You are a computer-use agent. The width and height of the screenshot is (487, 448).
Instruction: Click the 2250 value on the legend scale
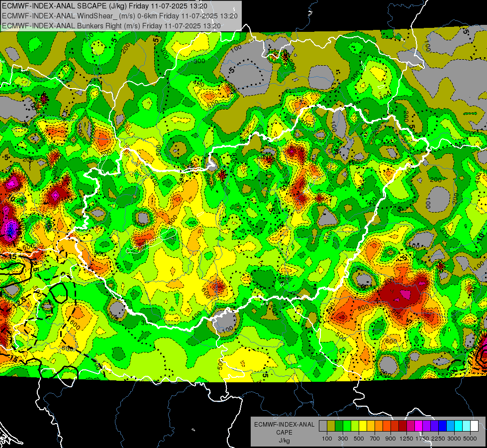[x=438, y=439]
